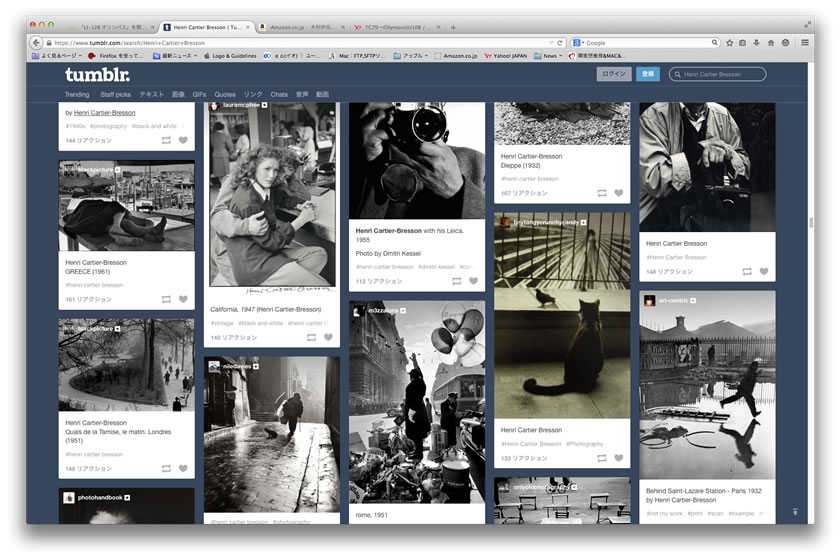The image size is (840, 560).
Task: Like the #1940s tagged post at top
Action: pyautogui.click(x=183, y=140)
